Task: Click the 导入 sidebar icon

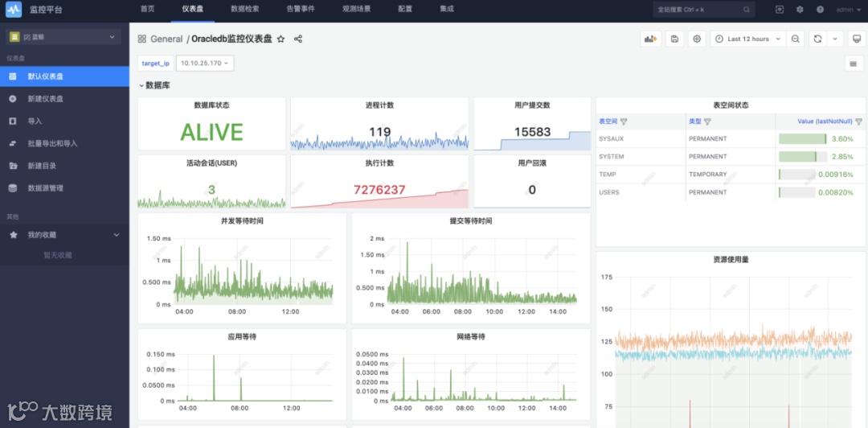Action: coord(13,121)
